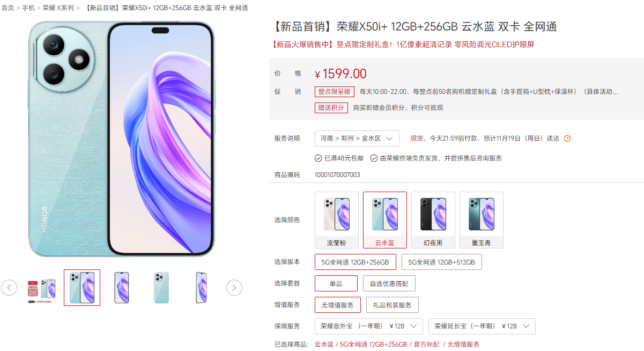Select the 5G全网通 12GB+256GB version button
This screenshot has width=644, height=351.
(x=355, y=262)
